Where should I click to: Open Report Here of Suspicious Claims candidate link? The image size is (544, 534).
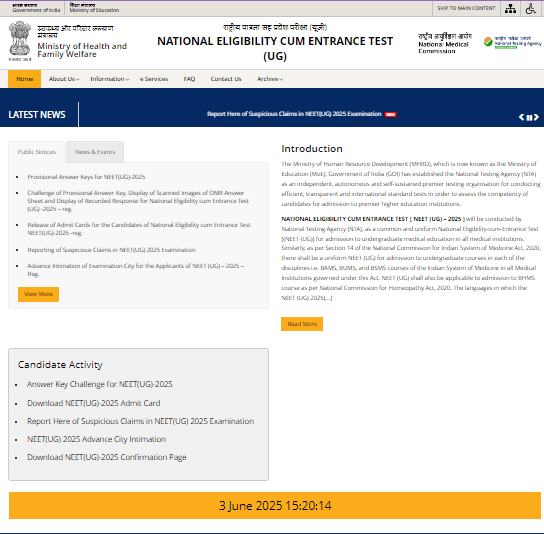click(x=141, y=421)
